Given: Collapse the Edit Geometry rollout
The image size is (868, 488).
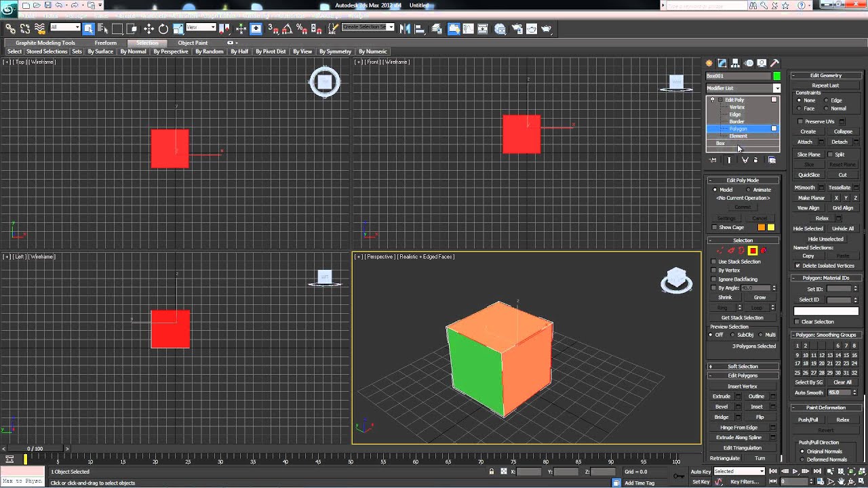Looking at the screenshot, I should [826, 75].
